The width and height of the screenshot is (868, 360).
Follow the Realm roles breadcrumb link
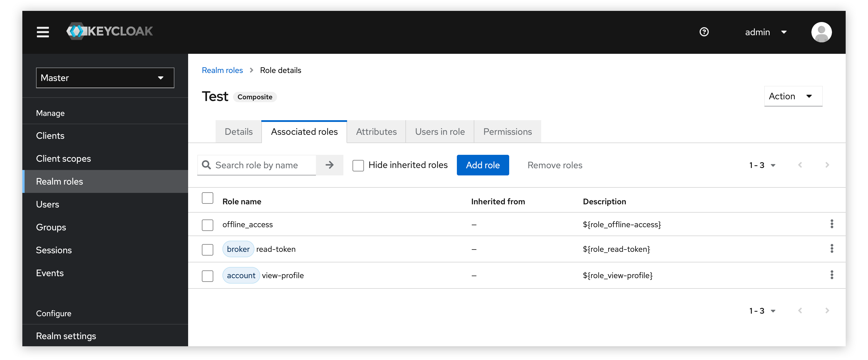click(x=222, y=70)
